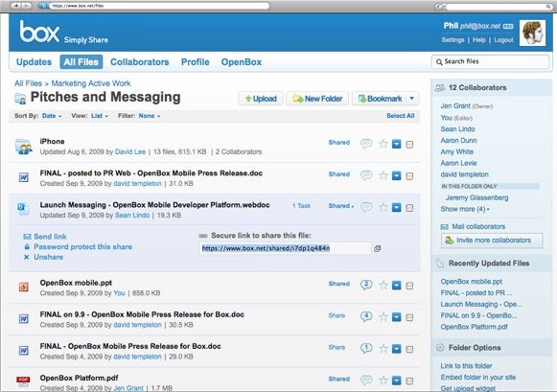Click Invite more collaborators button

point(492,241)
